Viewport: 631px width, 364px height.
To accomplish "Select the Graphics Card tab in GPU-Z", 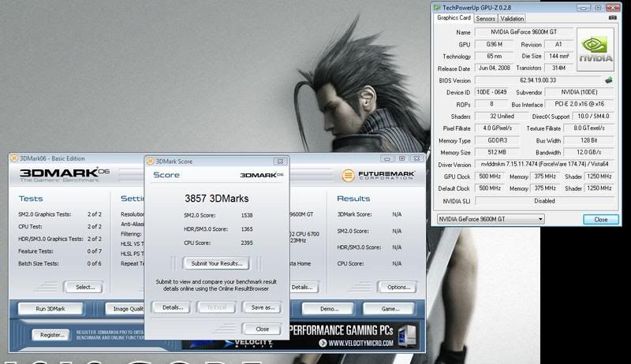I will click(454, 17).
